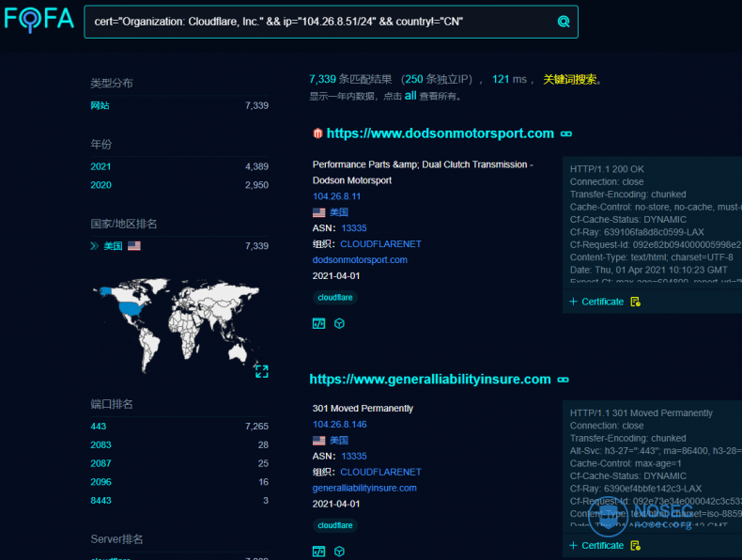Click cloudflare tag under generalliabilityinsure result

pyautogui.click(x=335, y=525)
